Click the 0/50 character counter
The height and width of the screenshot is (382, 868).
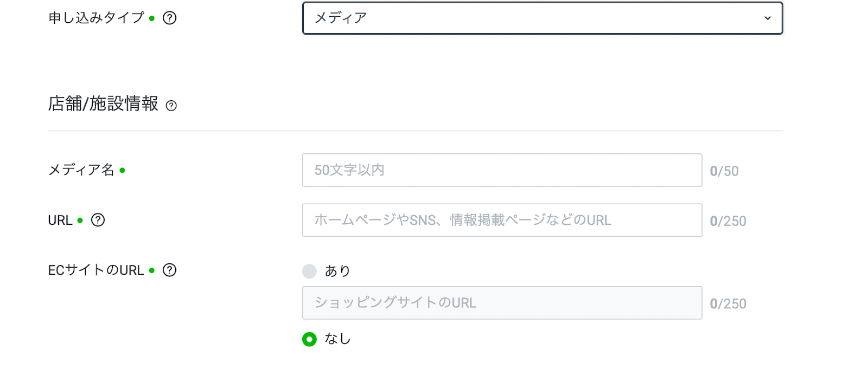[x=724, y=171]
